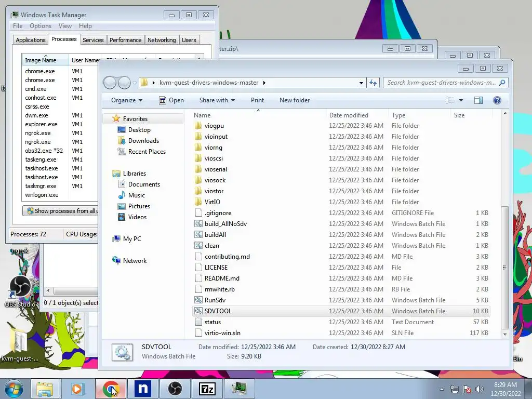Viewport: 532px width, 399px height.
Task: Click Open in the Explorer toolbar
Action: coord(171,100)
